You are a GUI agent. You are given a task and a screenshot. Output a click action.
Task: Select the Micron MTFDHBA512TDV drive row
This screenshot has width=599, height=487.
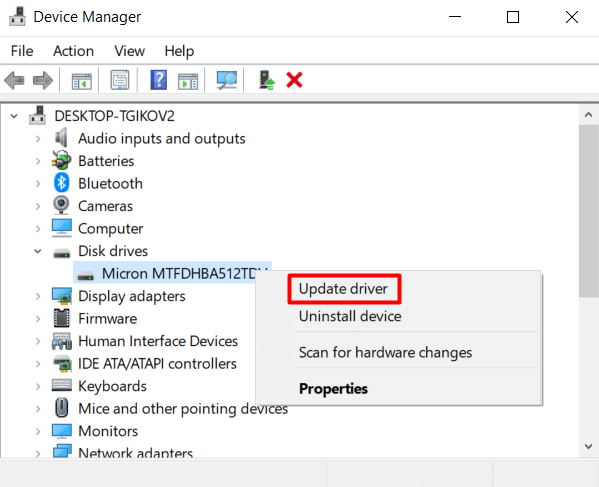[x=173, y=273]
